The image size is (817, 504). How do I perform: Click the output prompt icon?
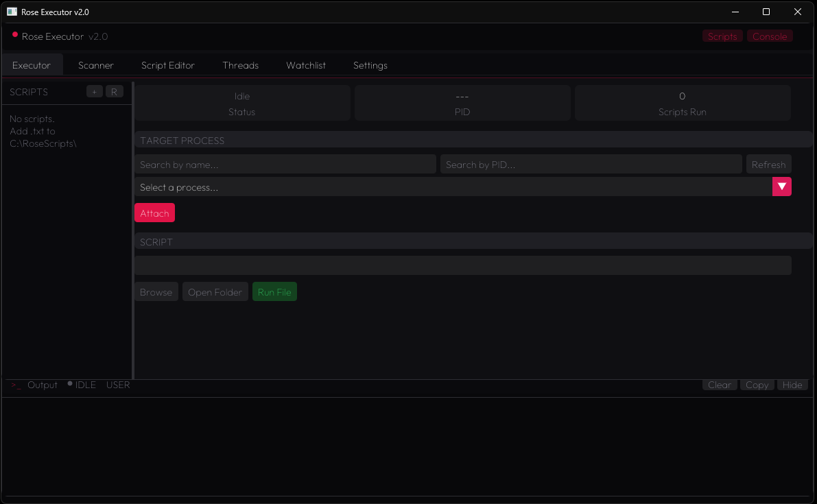(16, 385)
